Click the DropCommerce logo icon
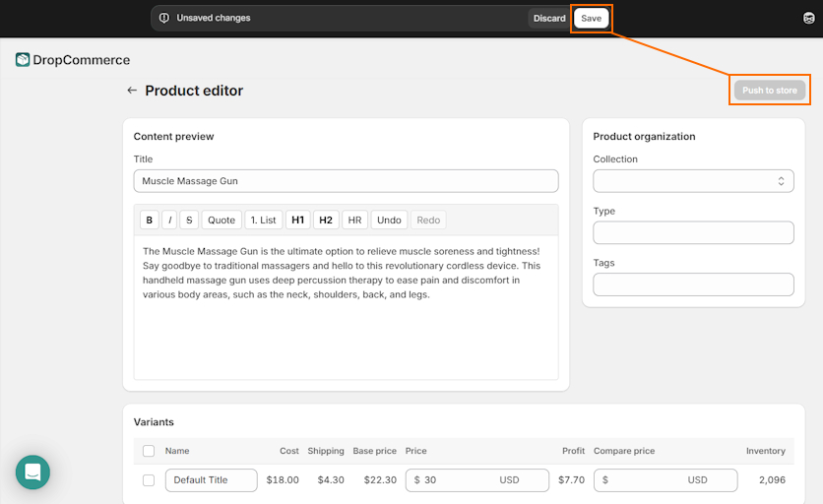The image size is (823, 504). [x=23, y=60]
